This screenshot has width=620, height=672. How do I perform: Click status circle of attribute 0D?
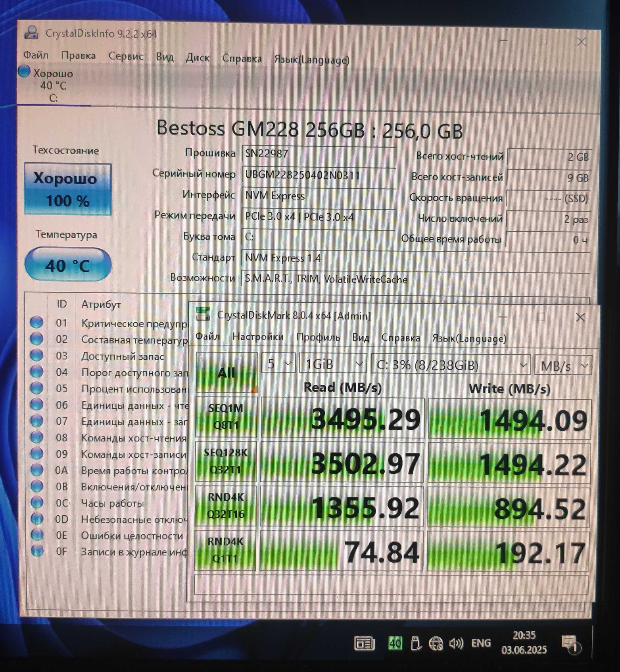point(37,519)
